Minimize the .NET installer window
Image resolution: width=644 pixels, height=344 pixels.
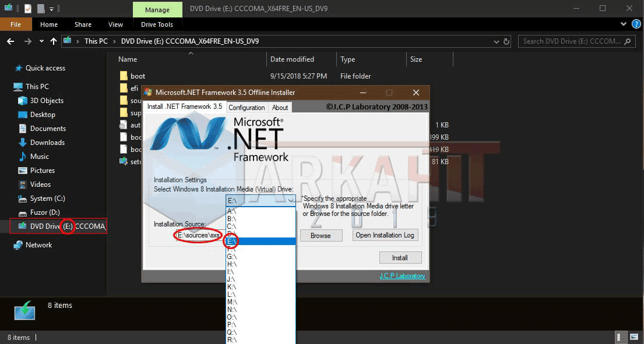click(363, 93)
